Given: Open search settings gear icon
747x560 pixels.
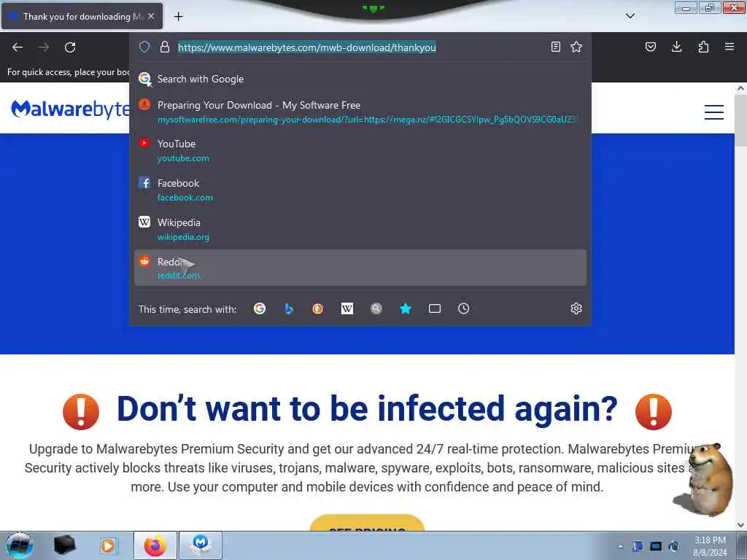Looking at the screenshot, I should click(x=576, y=308).
